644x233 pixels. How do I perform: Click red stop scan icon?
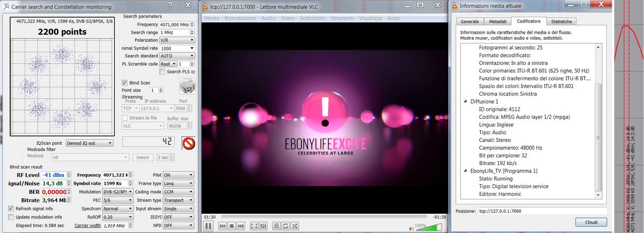(188, 143)
